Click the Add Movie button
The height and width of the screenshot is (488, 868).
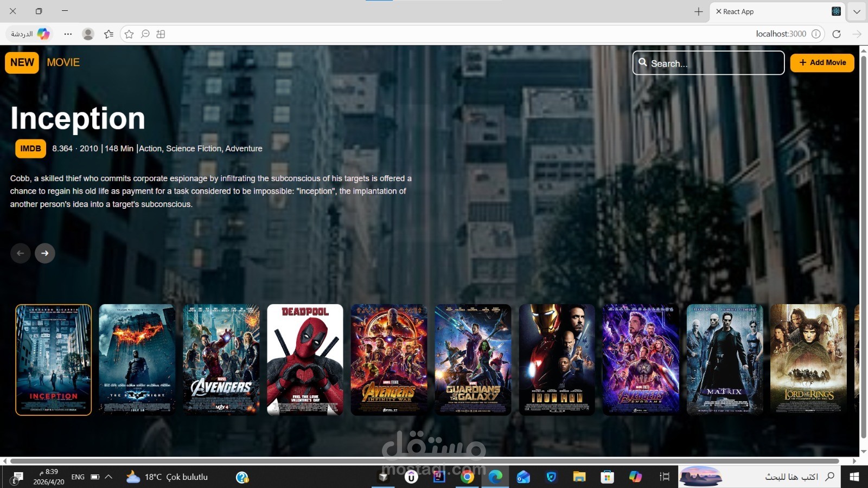click(822, 62)
